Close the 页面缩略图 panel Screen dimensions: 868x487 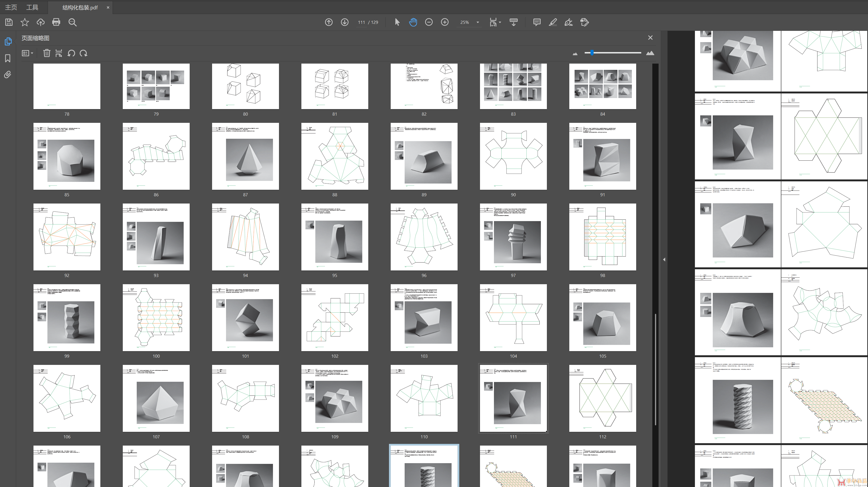point(650,38)
